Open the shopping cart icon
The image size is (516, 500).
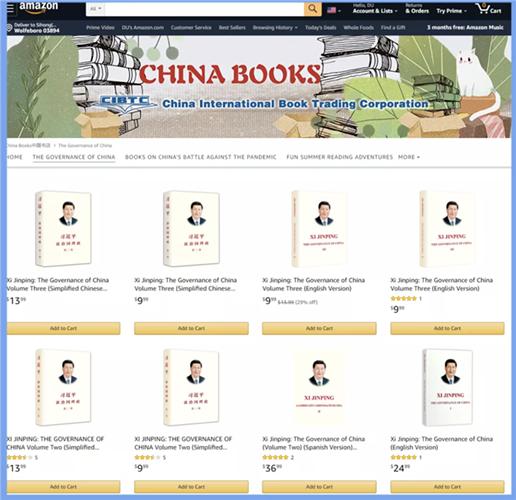[x=489, y=9]
